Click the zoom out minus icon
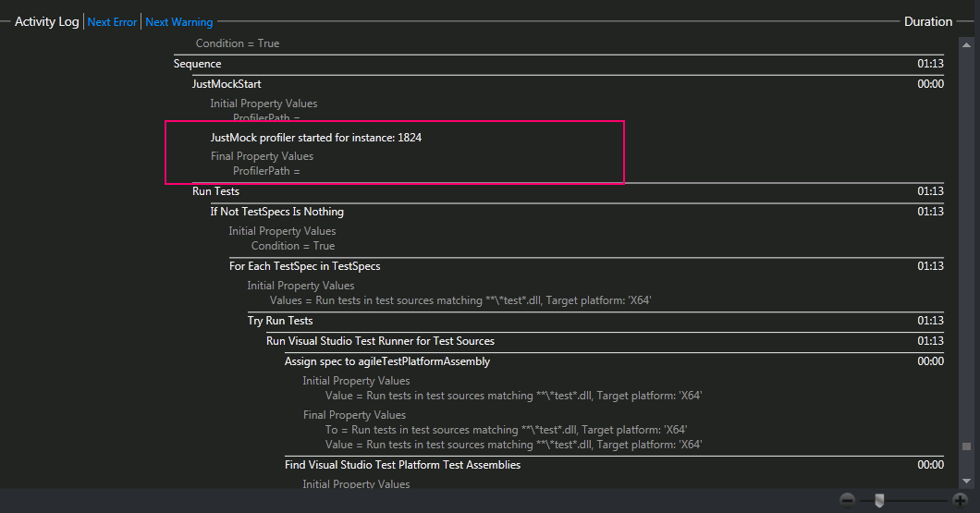Viewport: 980px width, 513px height. click(847, 500)
